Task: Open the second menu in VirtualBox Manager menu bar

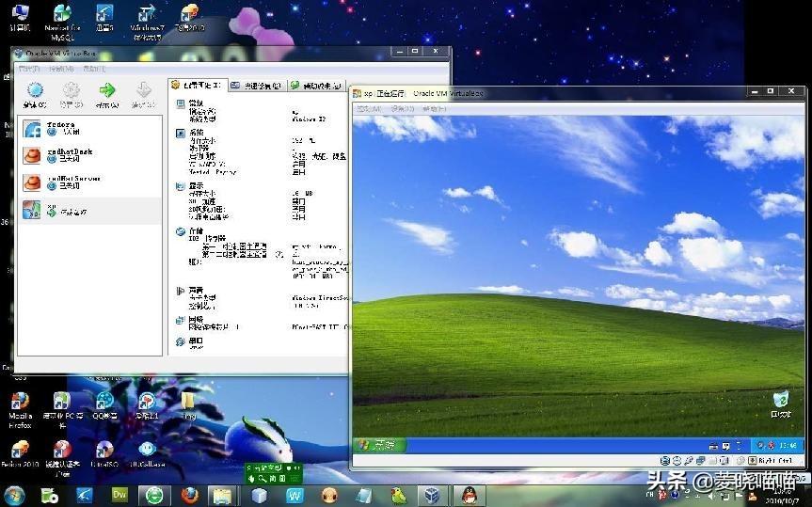Action: (x=61, y=69)
